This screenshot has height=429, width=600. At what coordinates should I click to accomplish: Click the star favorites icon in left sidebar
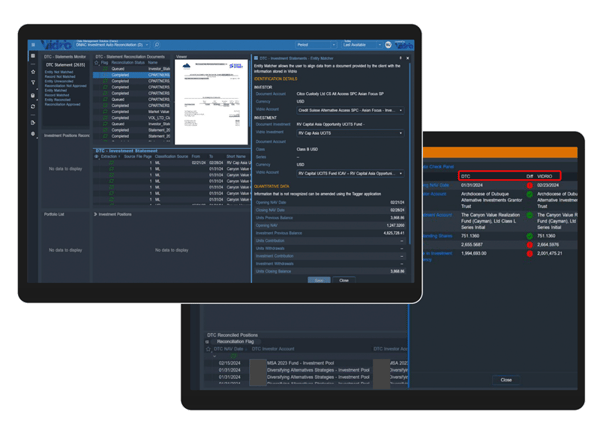click(x=33, y=72)
